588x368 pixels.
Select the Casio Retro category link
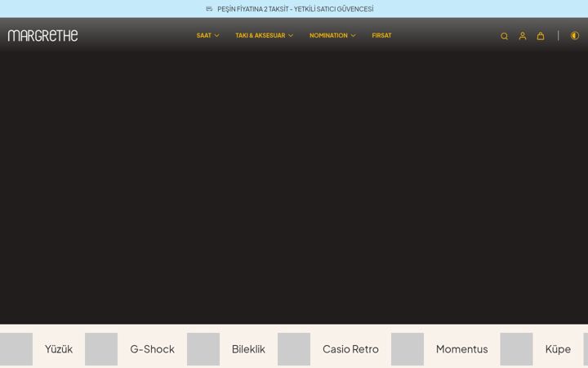coord(350,349)
